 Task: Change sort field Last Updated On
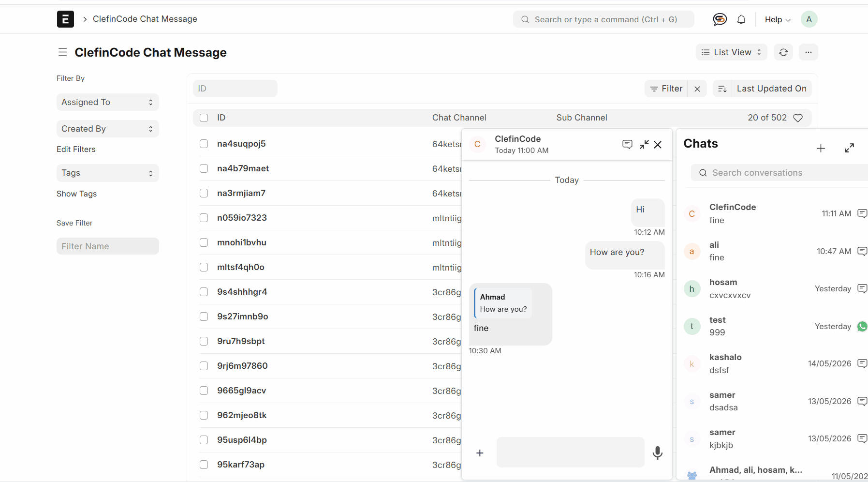point(772,89)
